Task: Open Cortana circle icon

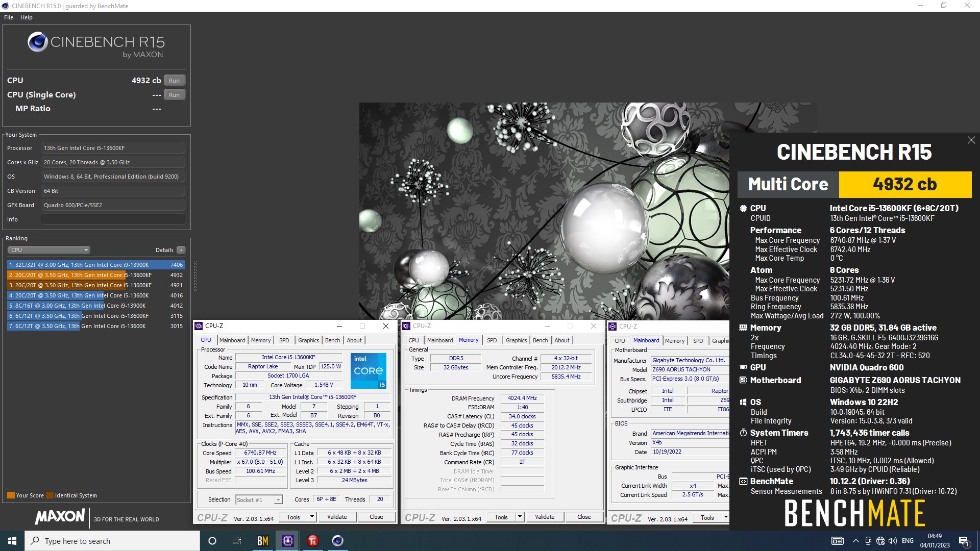Action: [x=212, y=541]
